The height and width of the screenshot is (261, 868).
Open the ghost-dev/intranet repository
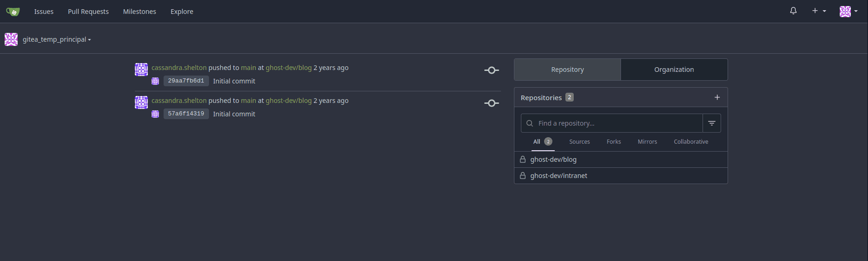click(x=558, y=176)
